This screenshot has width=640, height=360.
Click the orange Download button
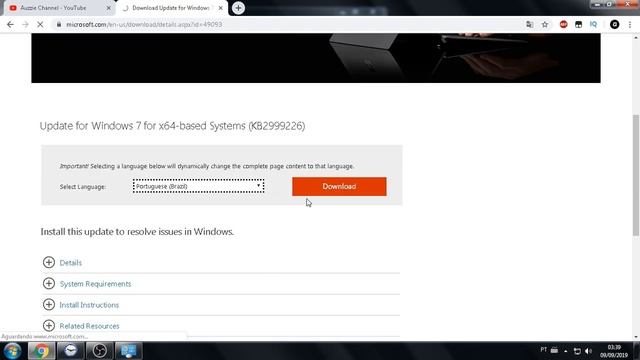(x=339, y=186)
